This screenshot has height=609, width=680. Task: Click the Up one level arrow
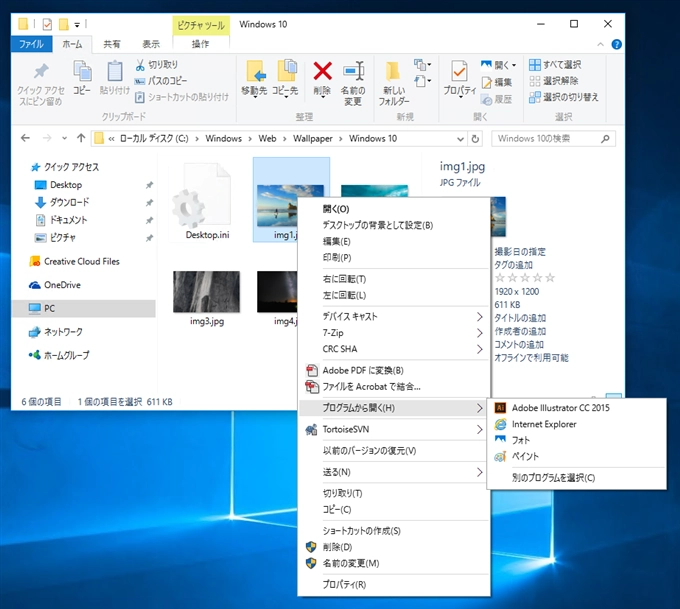tap(81, 138)
